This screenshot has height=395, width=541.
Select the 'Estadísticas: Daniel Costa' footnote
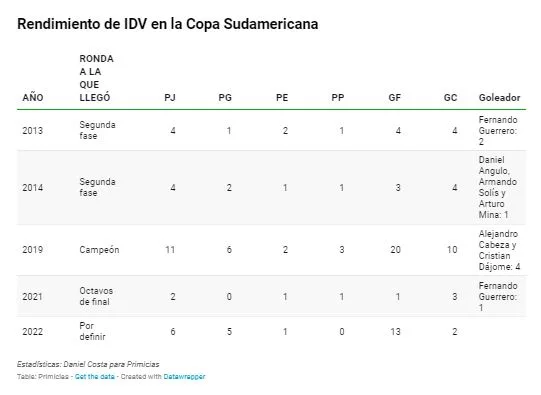88,364
